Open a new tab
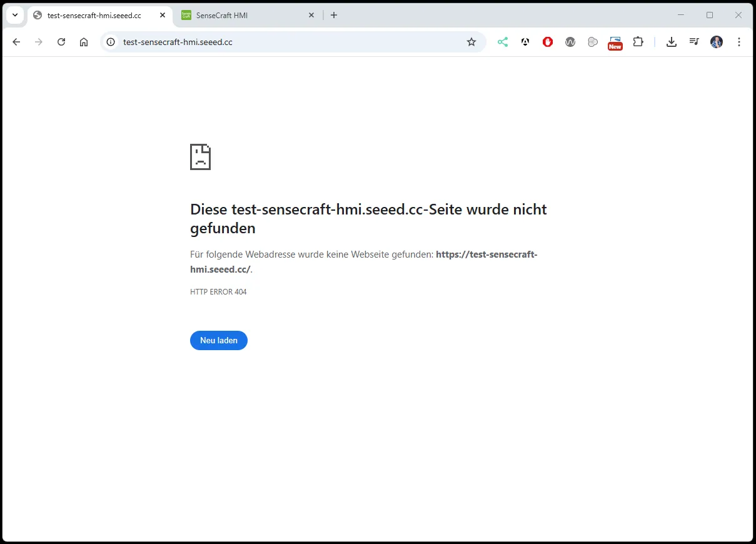Screen dimensions: 756x544 coord(334,15)
